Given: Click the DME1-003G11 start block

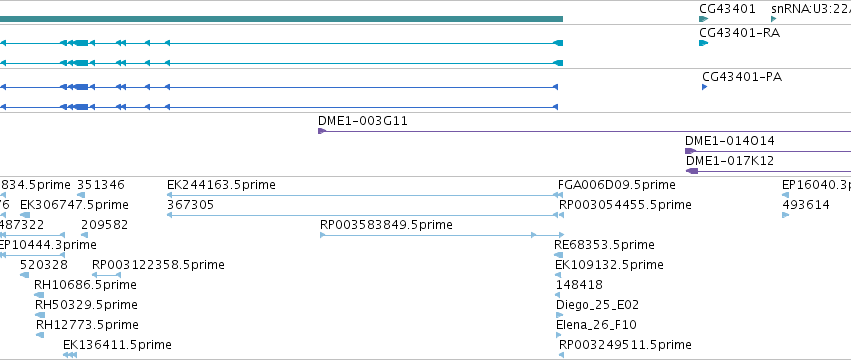Looking at the screenshot, I should (322, 131).
